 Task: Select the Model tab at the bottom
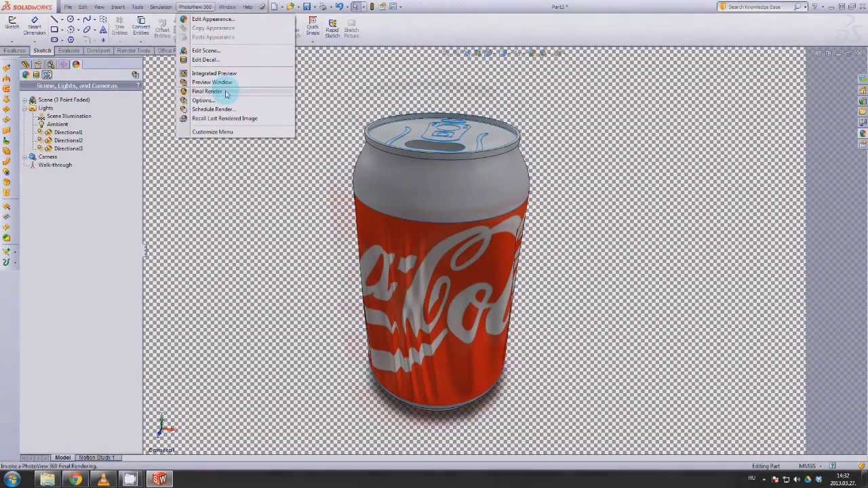[x=62, y=457]
